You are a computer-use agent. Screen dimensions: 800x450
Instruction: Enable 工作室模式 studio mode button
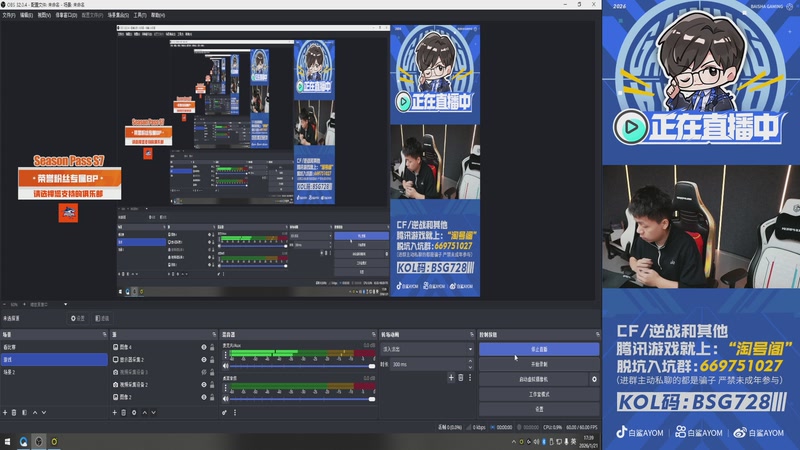pos(539,394)
